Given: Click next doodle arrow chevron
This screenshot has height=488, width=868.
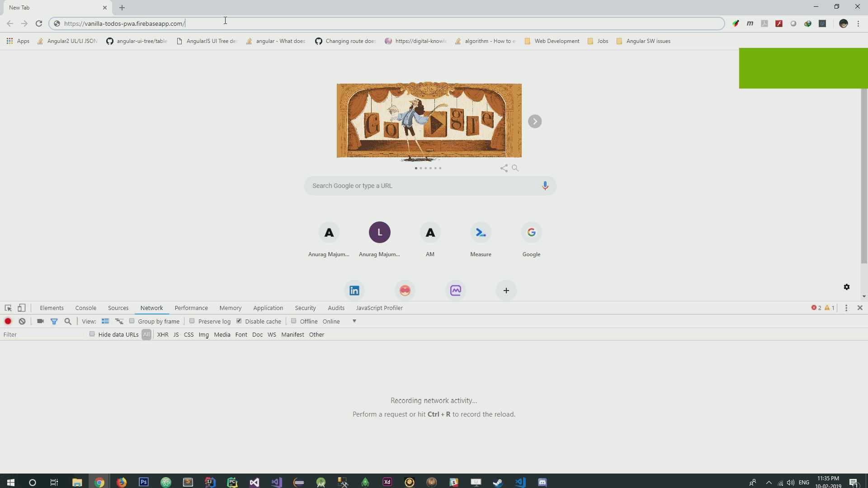Looking at the screenshot, I should click(x=534, y=121).
